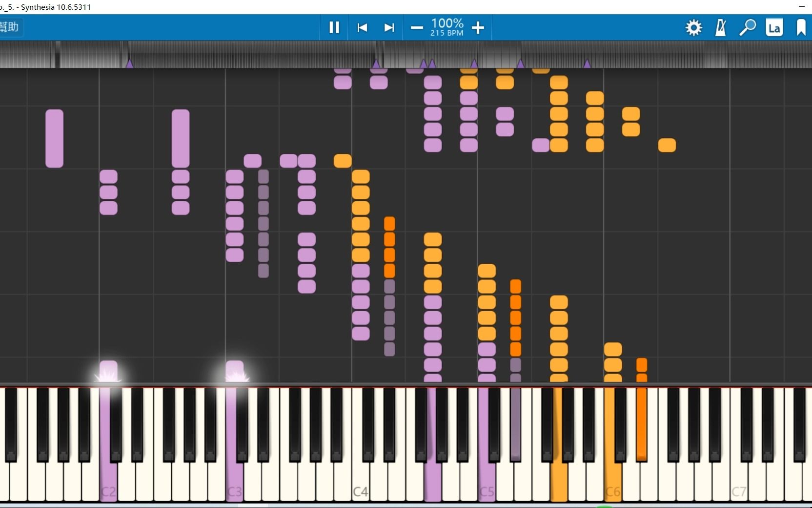Click the orange highlighted C6 piano key

(612, 479)
